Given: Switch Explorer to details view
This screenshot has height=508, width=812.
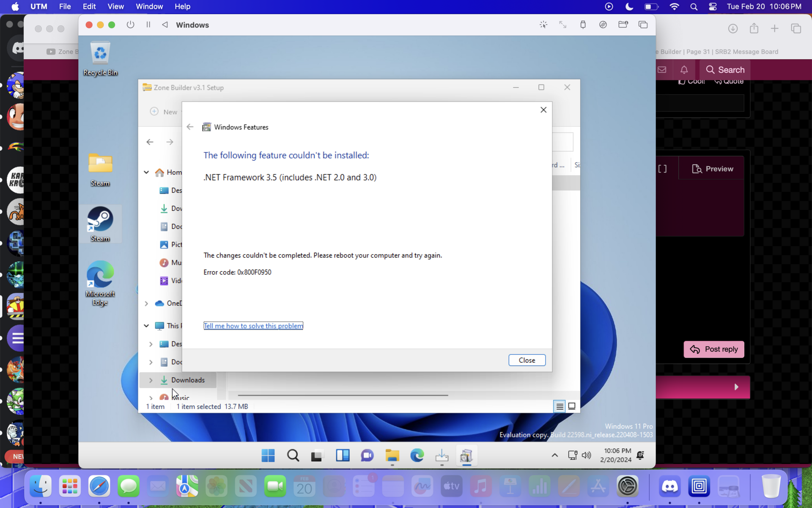Looking at the screenshot, I should [x=560, y=406].
